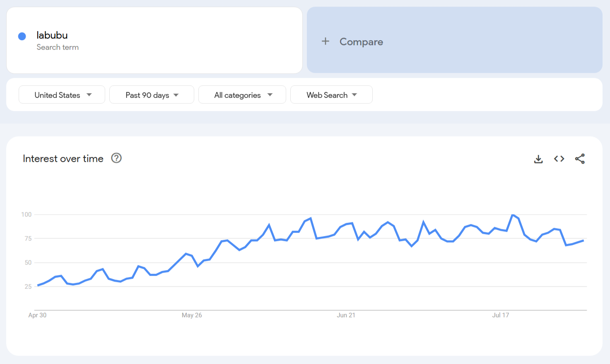Click the Jun 21 axis label
The width and height of the screenshot is (610, 364).
pos(346,315)
